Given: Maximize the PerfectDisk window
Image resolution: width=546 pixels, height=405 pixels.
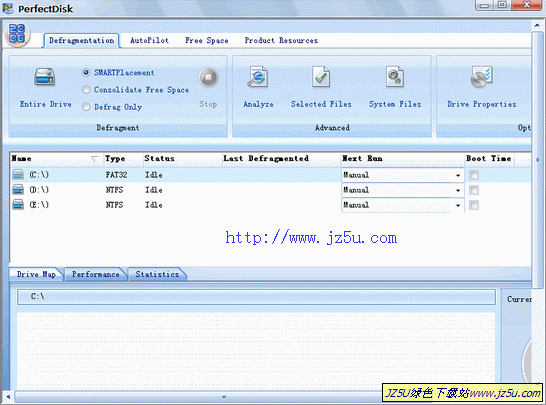Looking at the screenshot, I should [x=502, y=5].
